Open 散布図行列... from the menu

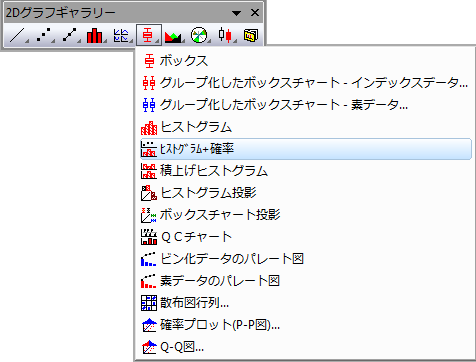click(306, 303)
